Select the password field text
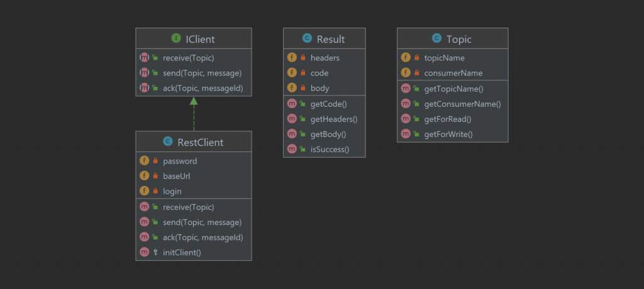 180,161
